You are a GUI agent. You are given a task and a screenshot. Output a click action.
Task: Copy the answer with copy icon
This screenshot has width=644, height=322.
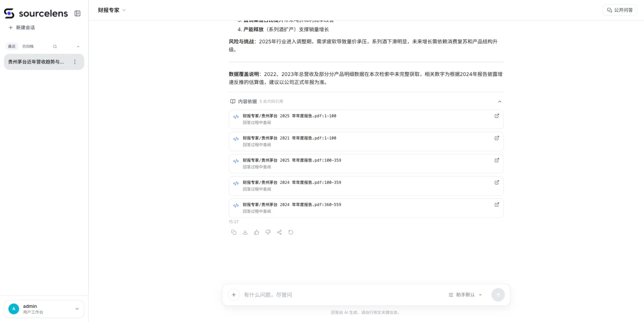(234, 232)
